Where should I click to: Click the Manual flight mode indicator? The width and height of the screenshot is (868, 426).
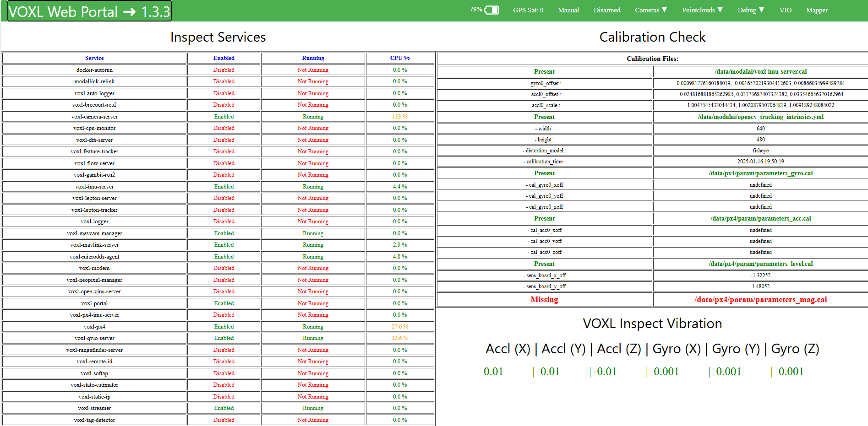pos(568,10)
